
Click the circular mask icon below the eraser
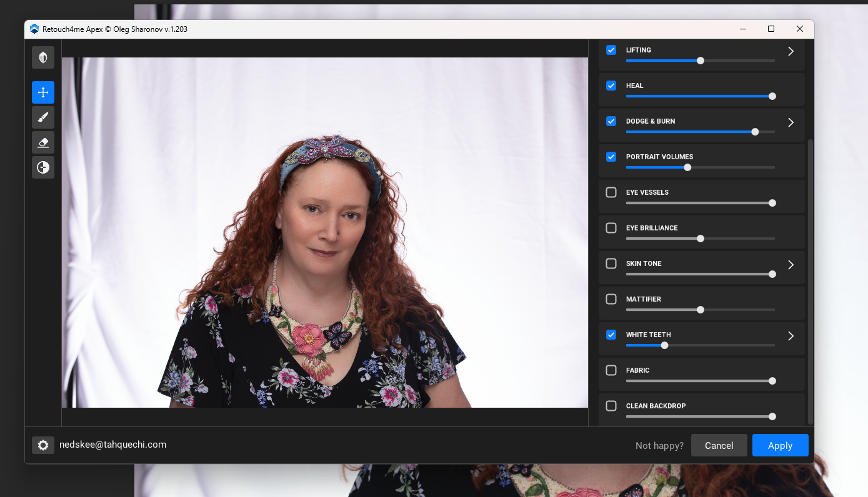tap(43, 167)
